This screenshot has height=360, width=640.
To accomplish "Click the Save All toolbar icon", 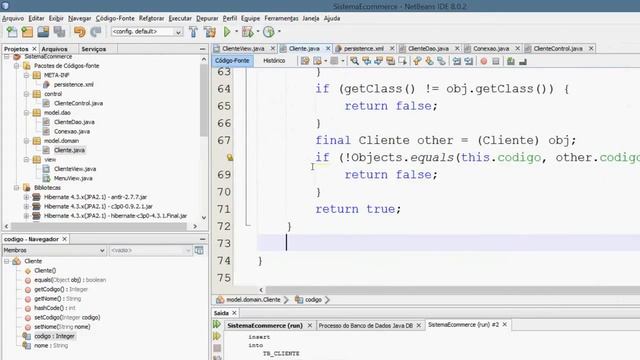I will click(59, 32).
